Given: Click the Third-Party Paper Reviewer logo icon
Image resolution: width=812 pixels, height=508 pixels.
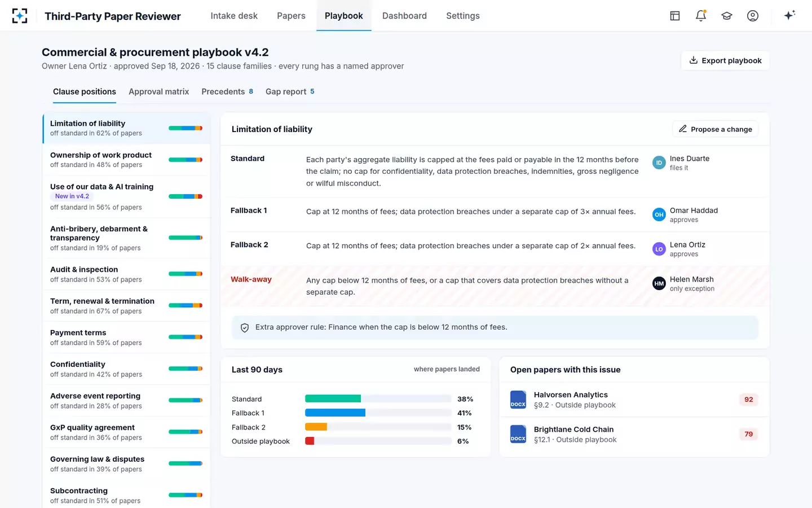Looking at the screenshot, I should 20,16.
